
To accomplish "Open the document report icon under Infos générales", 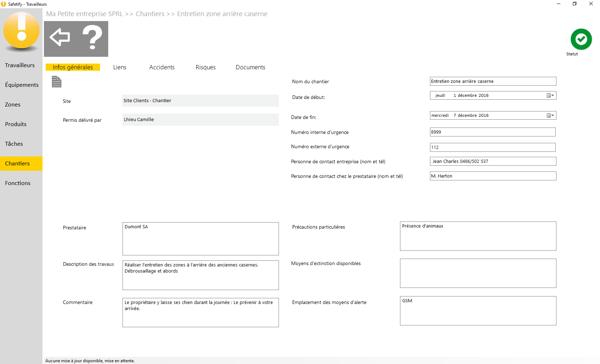I will coord(56,82).
